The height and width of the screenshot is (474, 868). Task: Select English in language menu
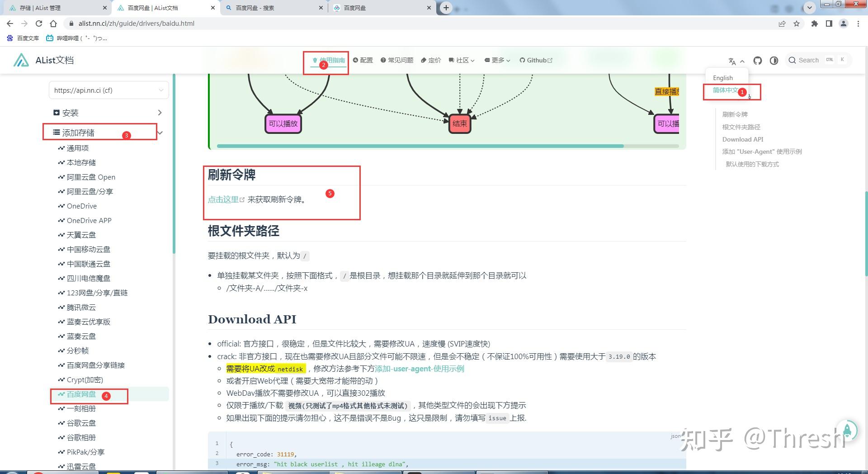[723, 78]
